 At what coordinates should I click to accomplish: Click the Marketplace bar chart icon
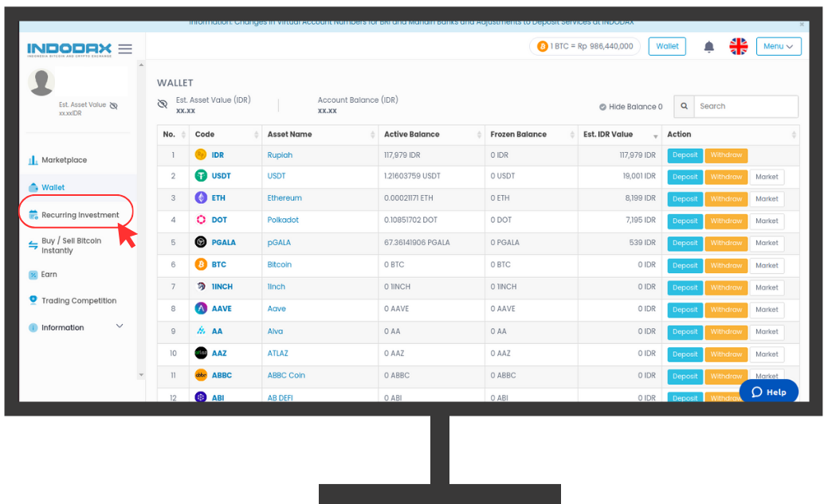[33, 160]
